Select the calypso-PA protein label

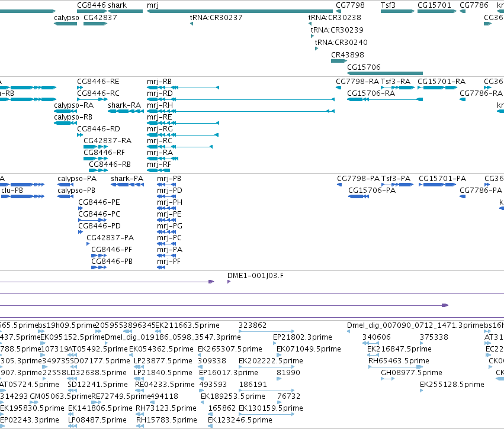77,179
